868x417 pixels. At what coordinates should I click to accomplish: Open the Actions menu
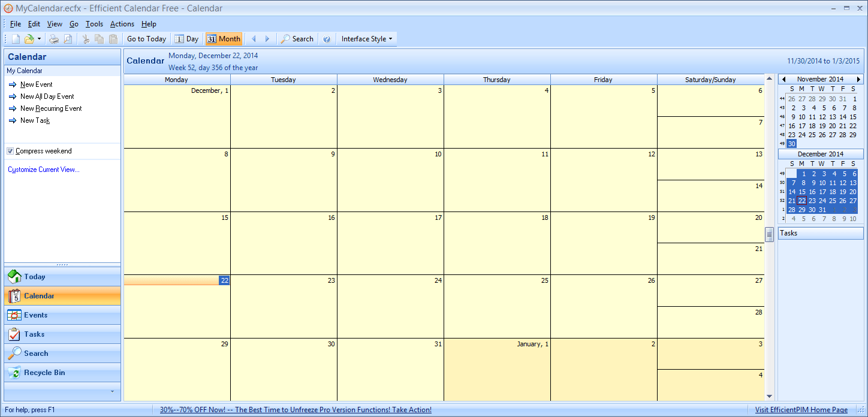click(122, 24)
